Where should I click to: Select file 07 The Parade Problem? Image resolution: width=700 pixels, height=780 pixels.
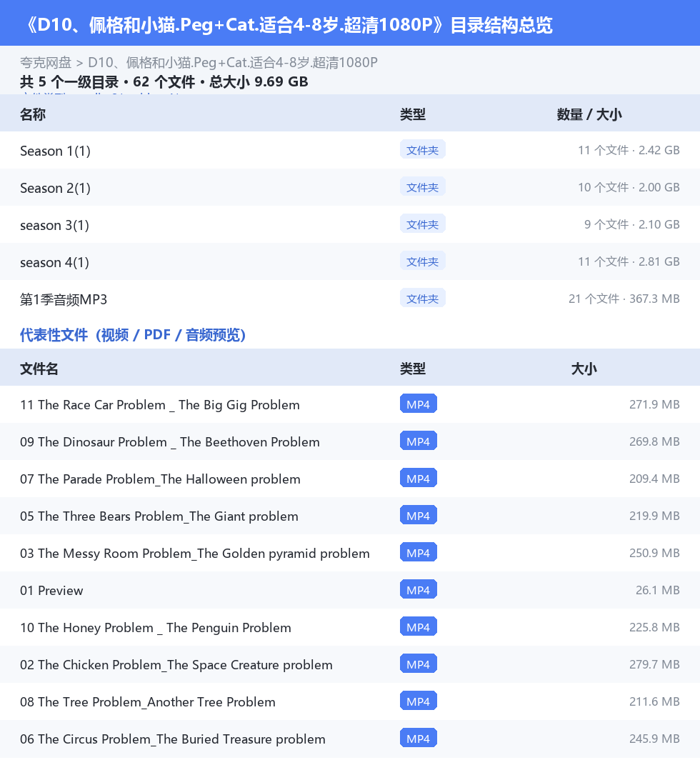[160, 479]
